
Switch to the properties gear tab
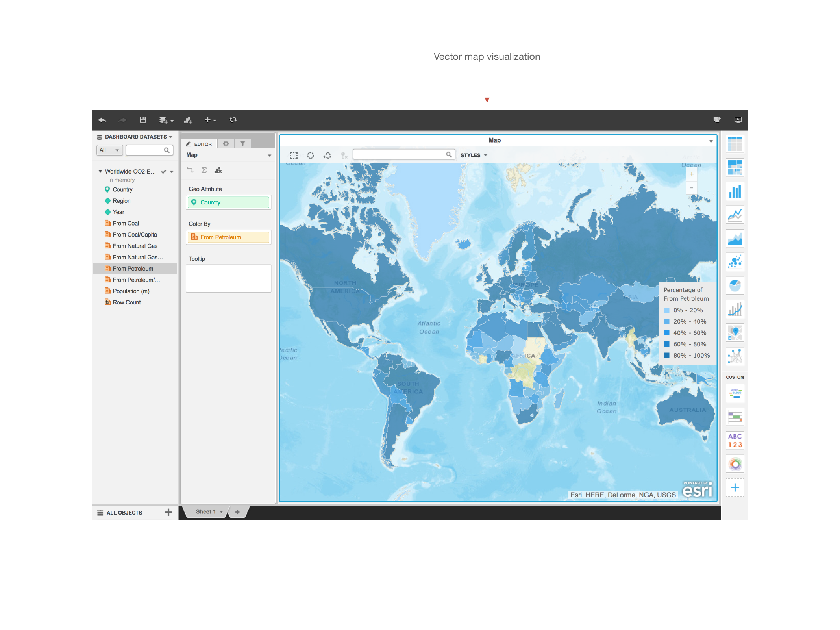point(226,143)
